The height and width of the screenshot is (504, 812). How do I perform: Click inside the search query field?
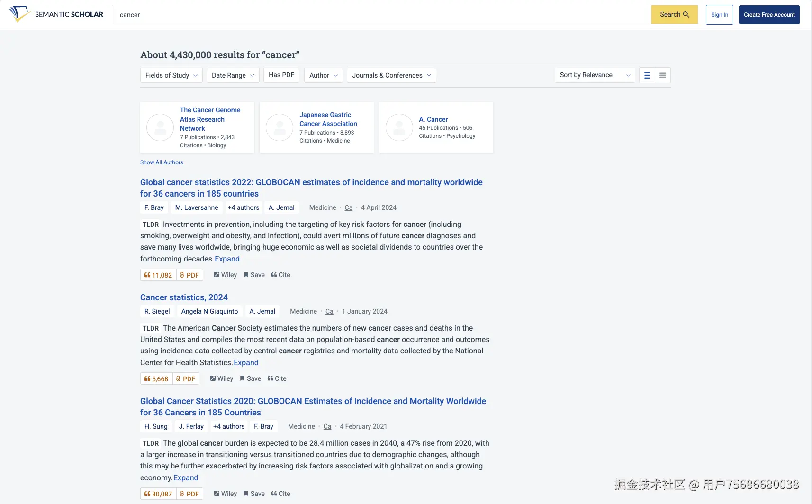click(379, 14)
